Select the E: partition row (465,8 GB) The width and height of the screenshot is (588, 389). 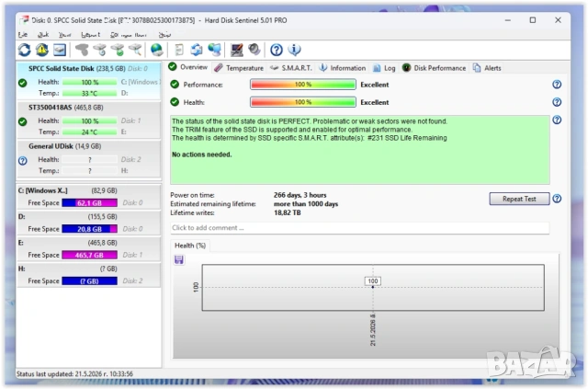pos(89,249)
